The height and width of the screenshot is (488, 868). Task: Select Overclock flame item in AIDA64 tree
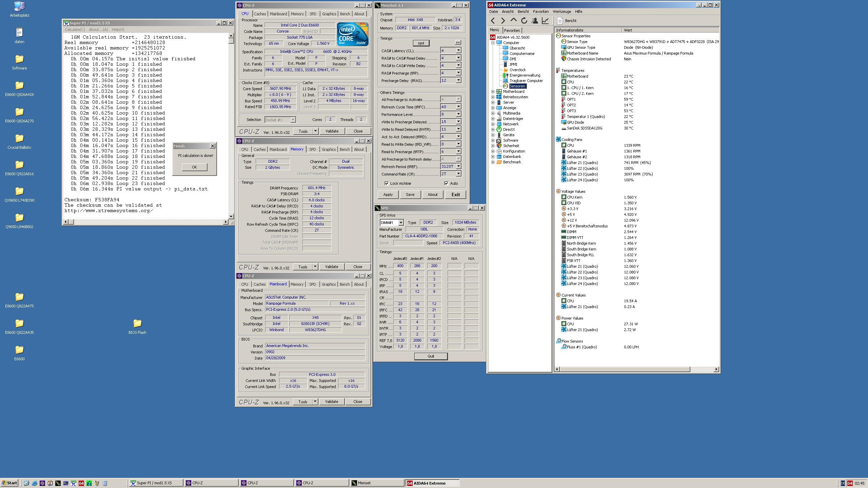pyautogui.click(x=517, y=70)
